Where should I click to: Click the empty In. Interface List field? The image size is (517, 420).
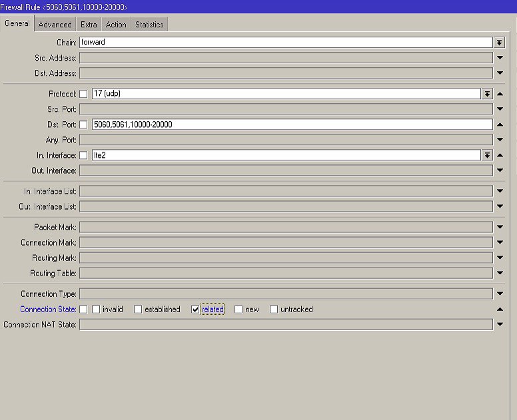(286, 191)
